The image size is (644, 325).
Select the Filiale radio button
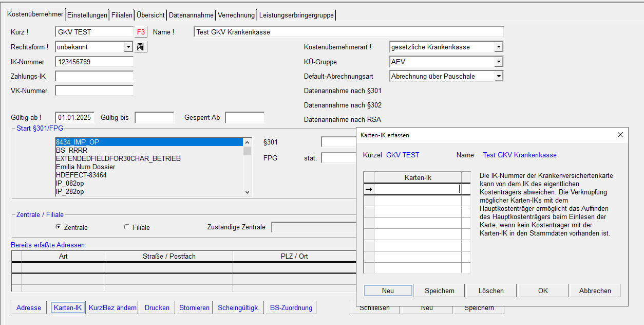click(x=127, y=227)
